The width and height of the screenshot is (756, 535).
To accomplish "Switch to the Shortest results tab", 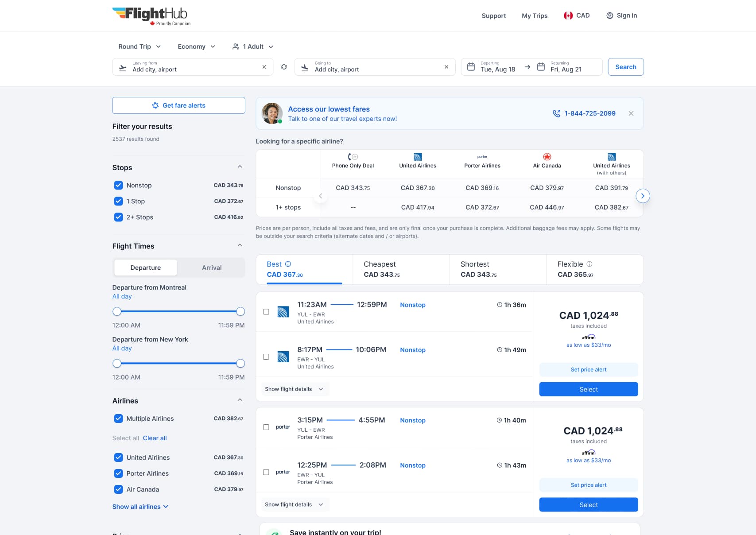I will point(498,269).
